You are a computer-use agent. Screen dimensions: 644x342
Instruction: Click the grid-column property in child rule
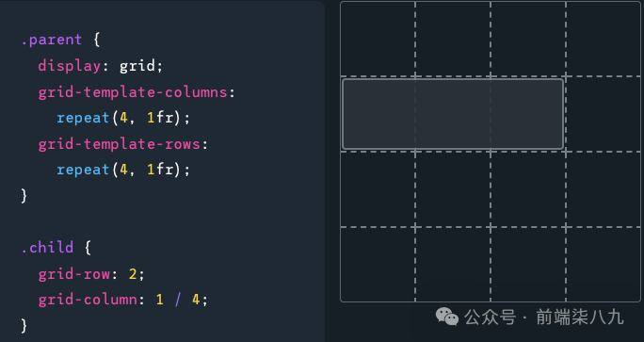(x=88, y=300)
